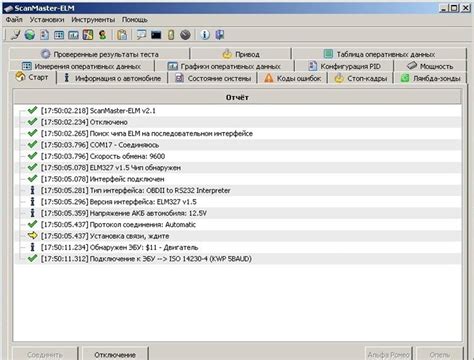Image resolution: width=474 pixels, height=360 pixels.
Task: Click the colorful chart toolbar icon
Action: coord(88,35)
